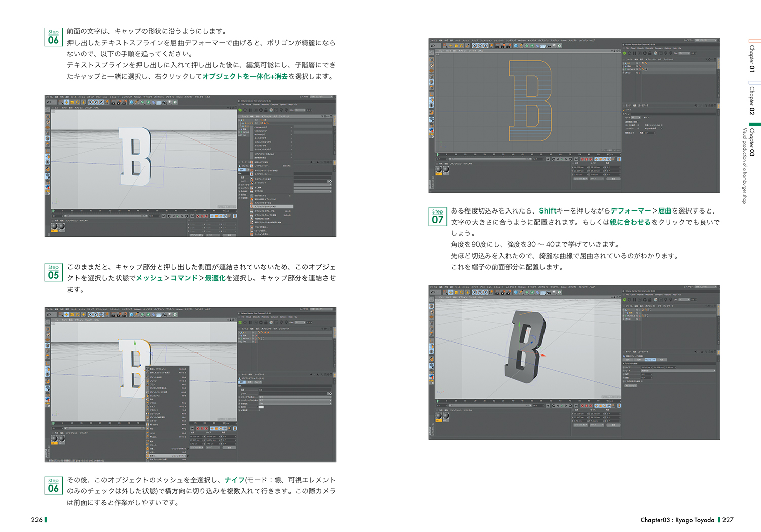Click X-axis lock icon in wireframe B screenshot
Viewport: 761px width, 532px height.
click(475, 46)
